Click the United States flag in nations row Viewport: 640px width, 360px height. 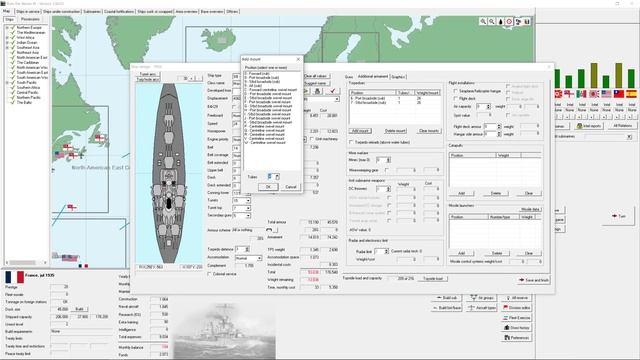(606, 94)
